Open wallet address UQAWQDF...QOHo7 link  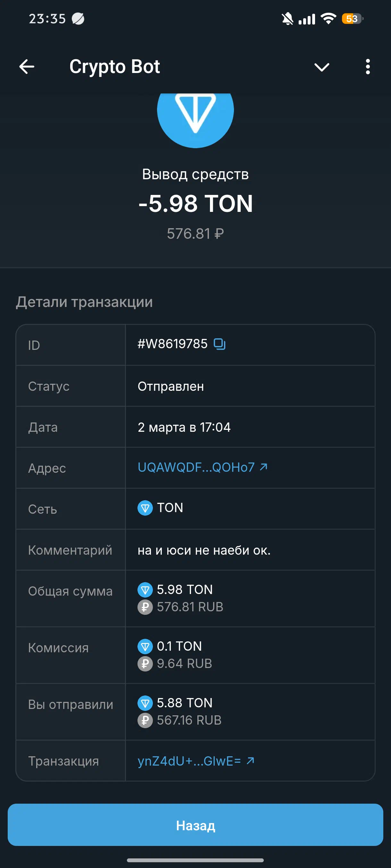196,467
